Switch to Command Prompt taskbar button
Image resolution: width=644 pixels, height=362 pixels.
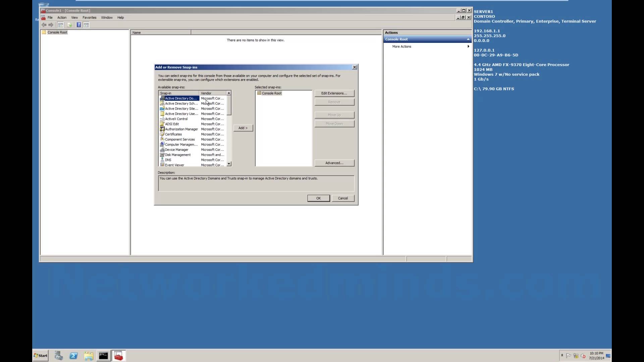pyautogui.click(x=103, y=356)
